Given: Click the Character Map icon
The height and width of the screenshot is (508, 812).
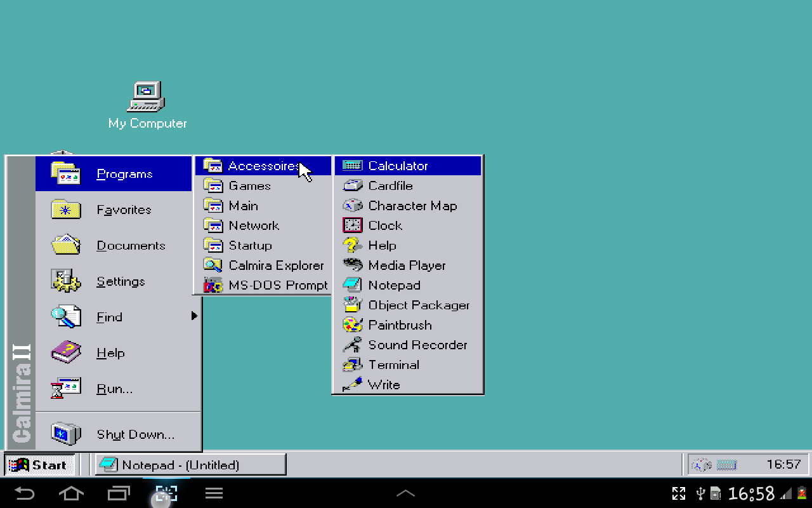Looking at the screenshot, I should click(352, 206).
